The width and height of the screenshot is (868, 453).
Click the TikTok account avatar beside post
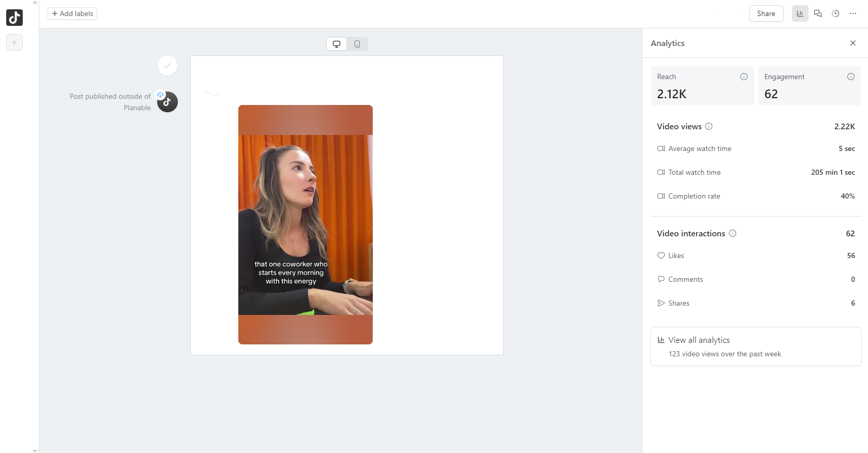tap(167, 102)
